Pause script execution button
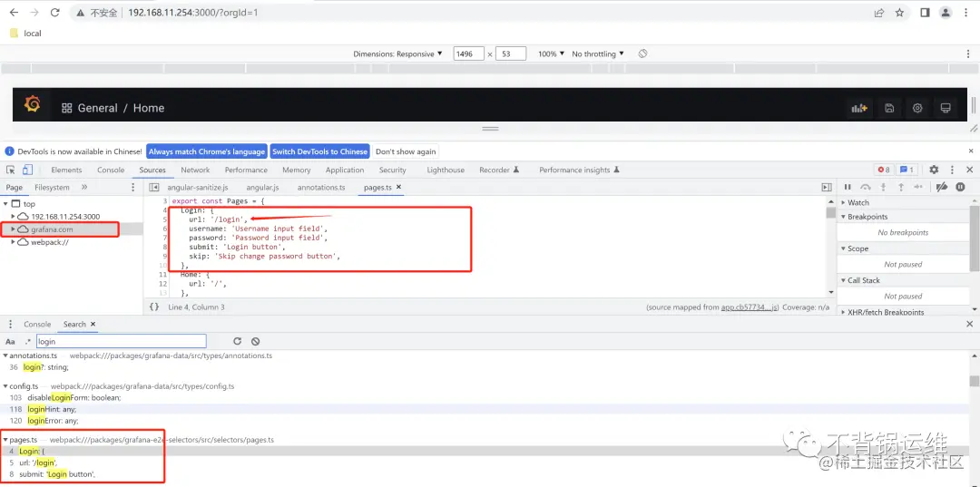 848,187
